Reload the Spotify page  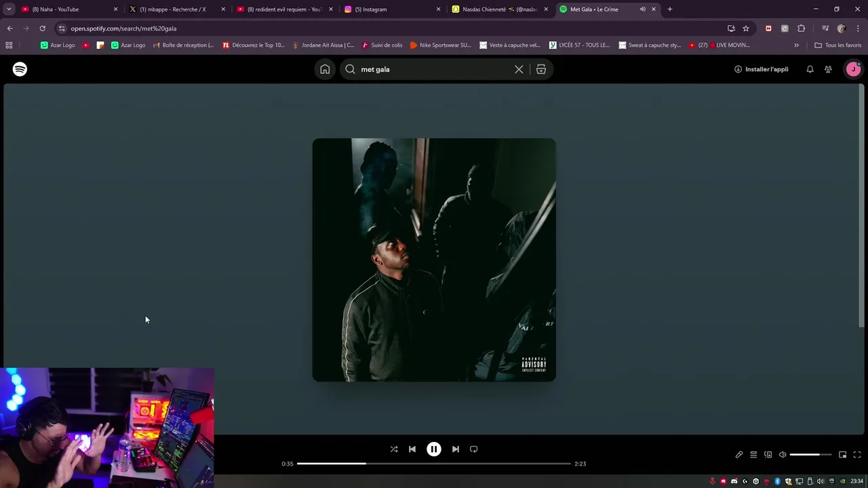[x=42, y=28]
